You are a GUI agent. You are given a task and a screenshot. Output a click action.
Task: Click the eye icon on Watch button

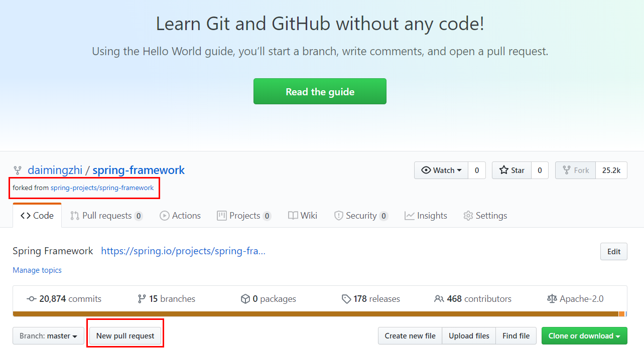426,170
